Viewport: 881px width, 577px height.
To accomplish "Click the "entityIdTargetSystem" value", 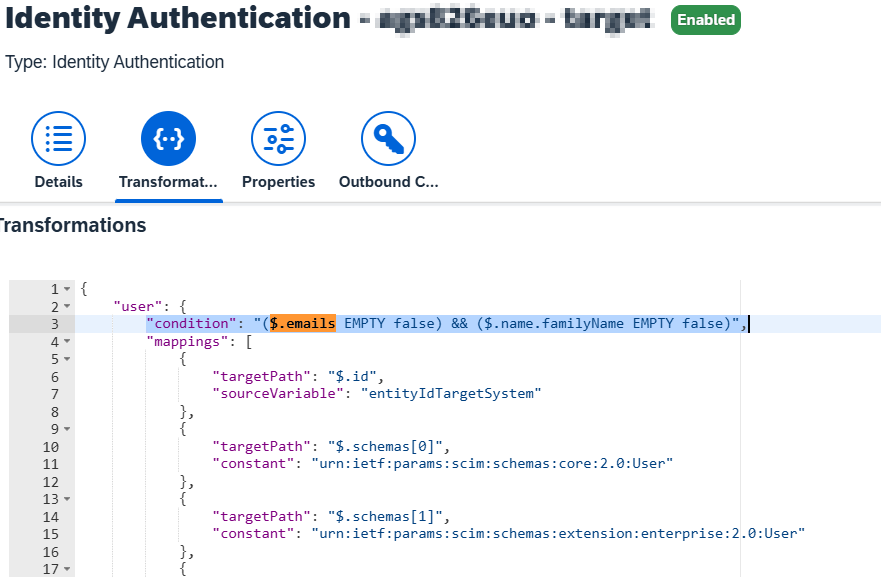I will [x=451, y=394].
